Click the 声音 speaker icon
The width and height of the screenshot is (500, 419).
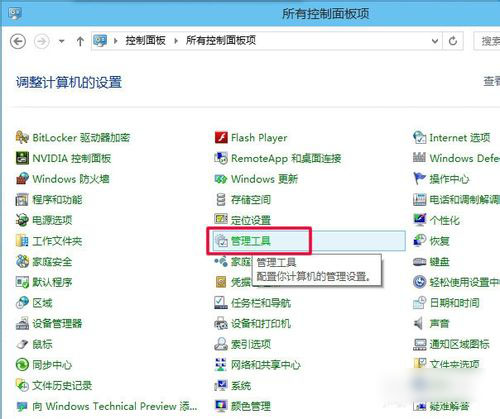(419, 323)
